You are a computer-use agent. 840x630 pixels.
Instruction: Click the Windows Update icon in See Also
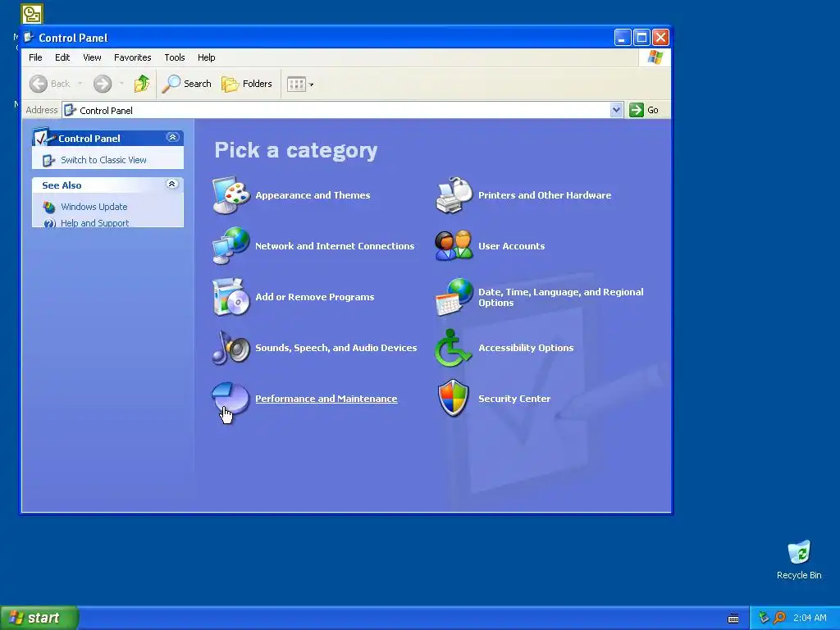[x=49, y=207]
